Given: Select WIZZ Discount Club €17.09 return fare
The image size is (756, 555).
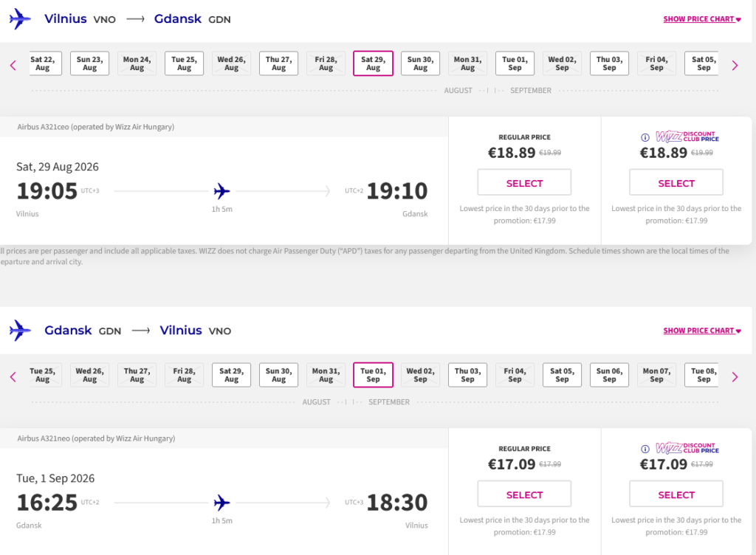Looking at the screenshot, I should coord(676,494).
